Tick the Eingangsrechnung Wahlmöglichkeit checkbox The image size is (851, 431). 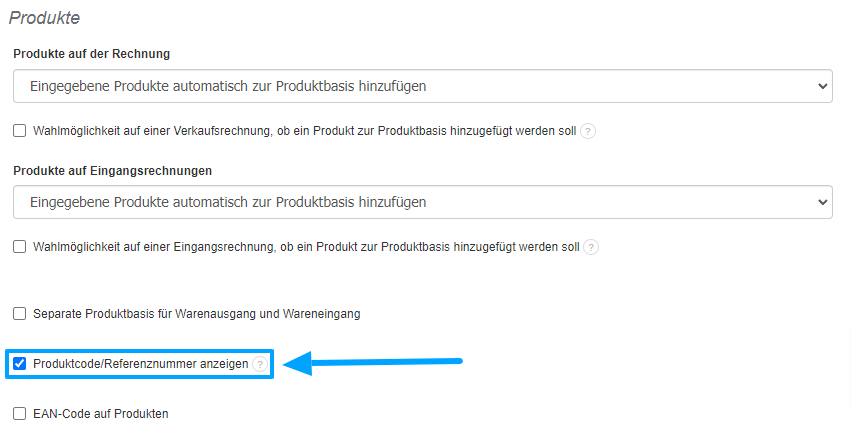tap(20, 247)
